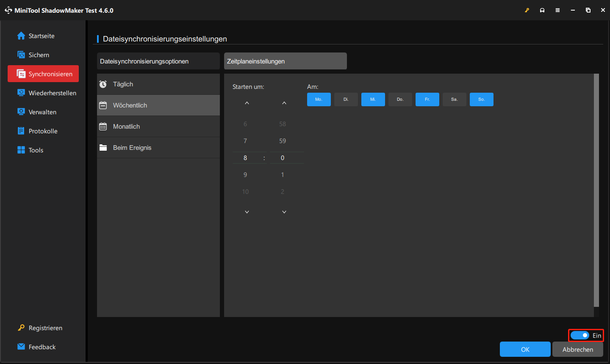This screenshot has height=364, width=610.
Task: Select minute 2 in time picker
Action: pyautogui.click(x=283, y=192)
